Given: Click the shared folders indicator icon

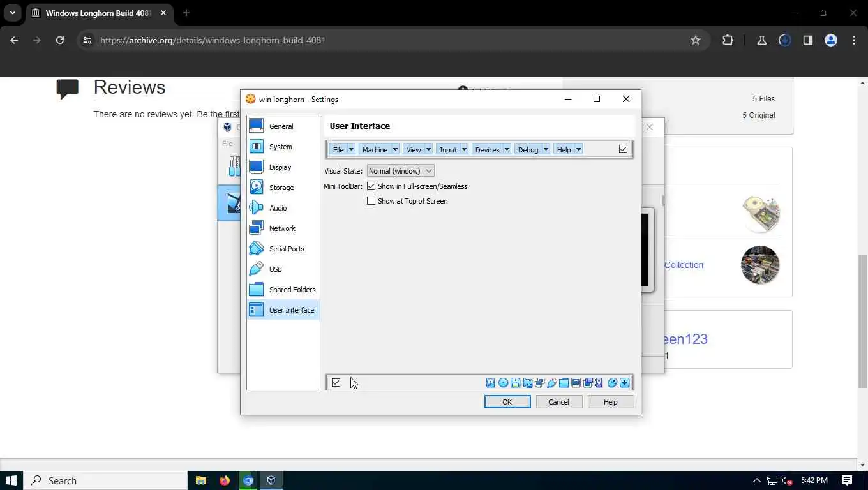Looking at the screenshot, I should 564,383.
